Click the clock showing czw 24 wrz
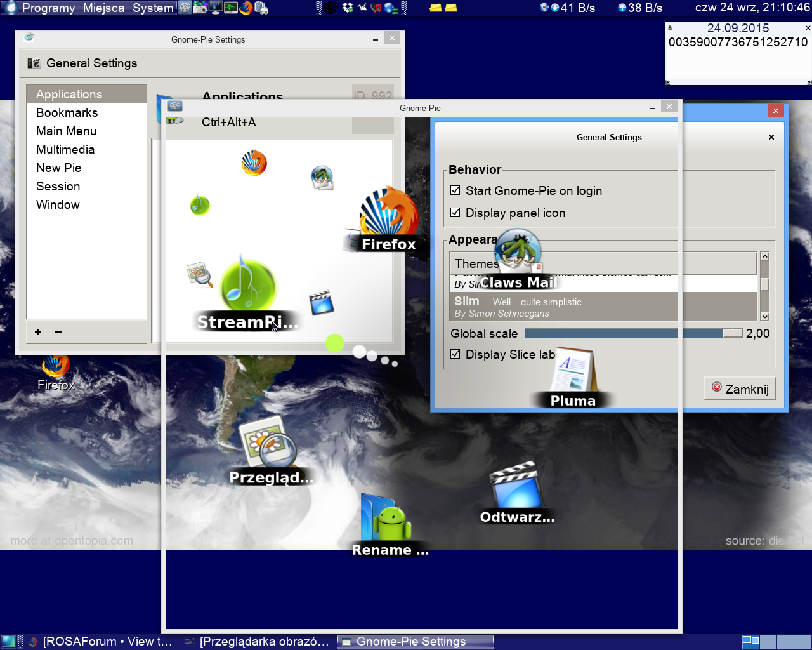The image size is (812, 650). (752, 8)
